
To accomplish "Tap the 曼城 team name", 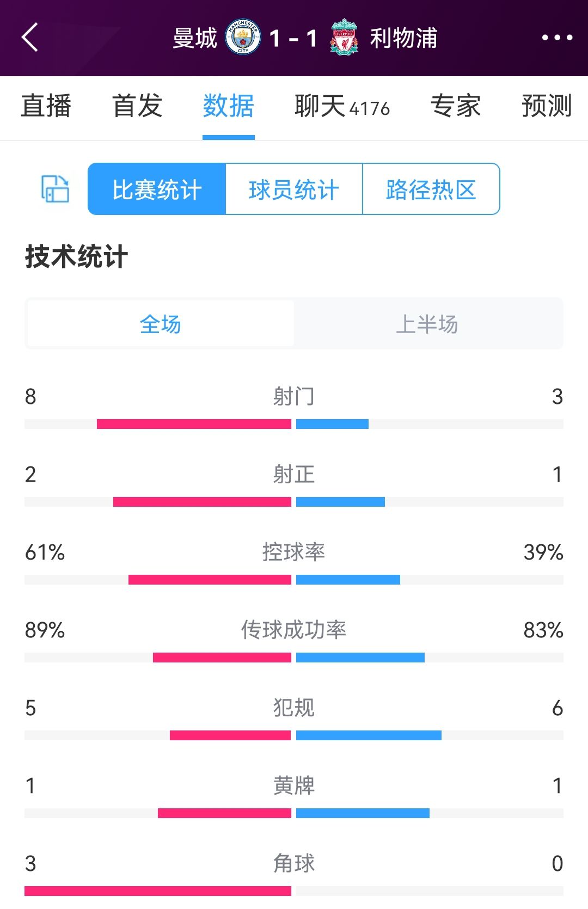I will [195, 38].
